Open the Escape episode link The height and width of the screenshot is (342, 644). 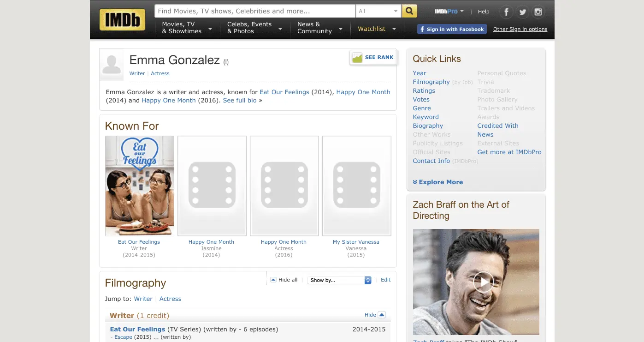pyautogui.click(x=124, y=337)
